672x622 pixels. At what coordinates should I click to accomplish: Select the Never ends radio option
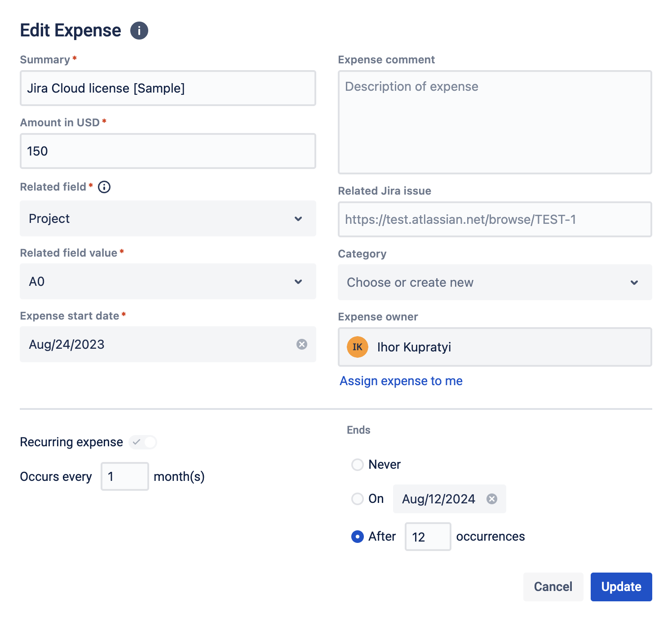[x=358, y=465]
